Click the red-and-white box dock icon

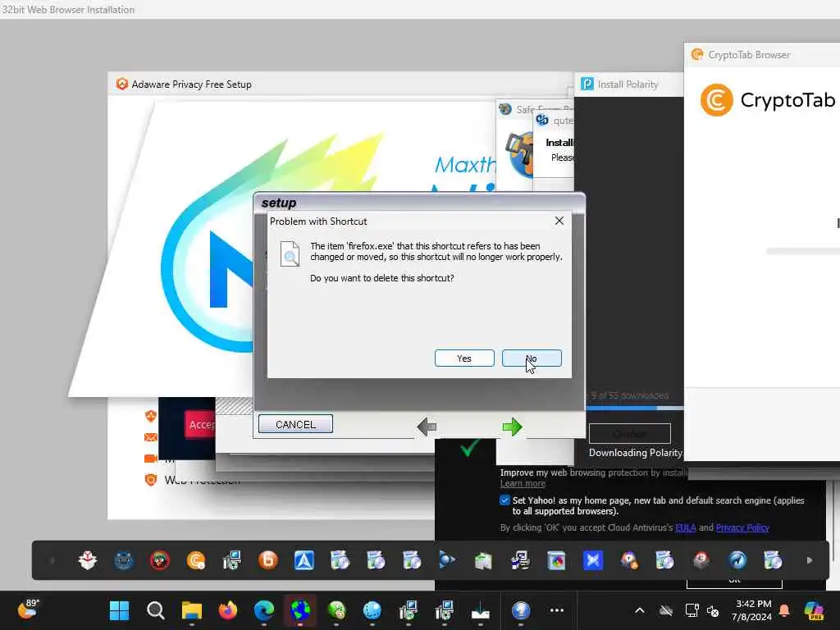coord(87,560)
